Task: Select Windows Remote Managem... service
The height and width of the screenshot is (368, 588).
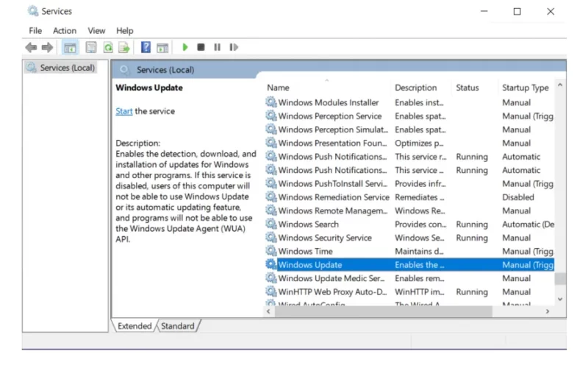Action: point(333,210)
